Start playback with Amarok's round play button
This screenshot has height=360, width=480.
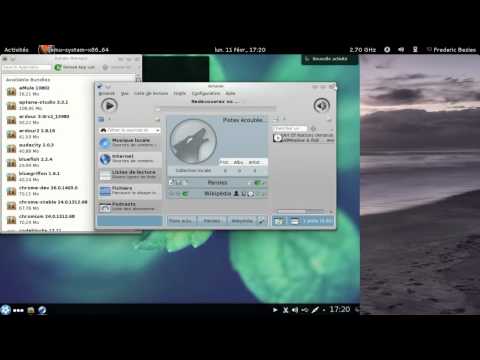click(x=109, y=106)
